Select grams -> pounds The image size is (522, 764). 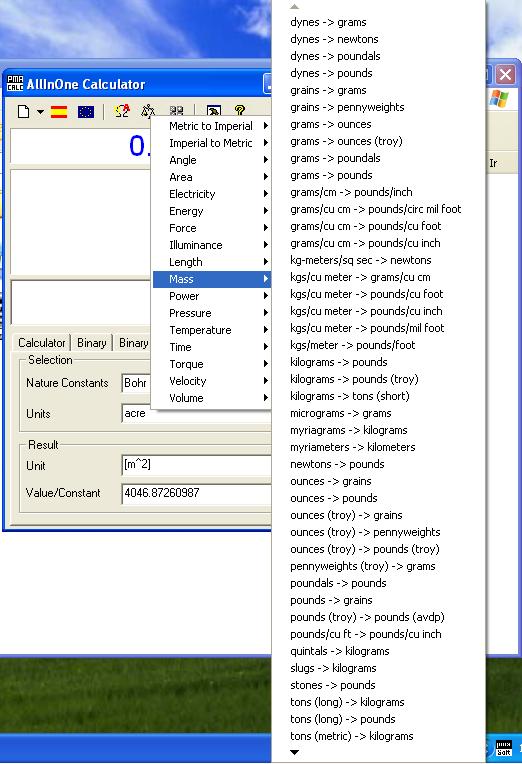(378, 175)
